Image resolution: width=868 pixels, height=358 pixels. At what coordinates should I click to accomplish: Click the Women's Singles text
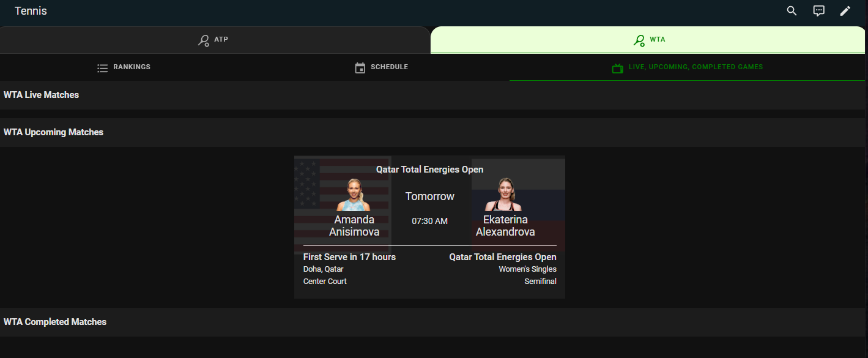[527, 269]
